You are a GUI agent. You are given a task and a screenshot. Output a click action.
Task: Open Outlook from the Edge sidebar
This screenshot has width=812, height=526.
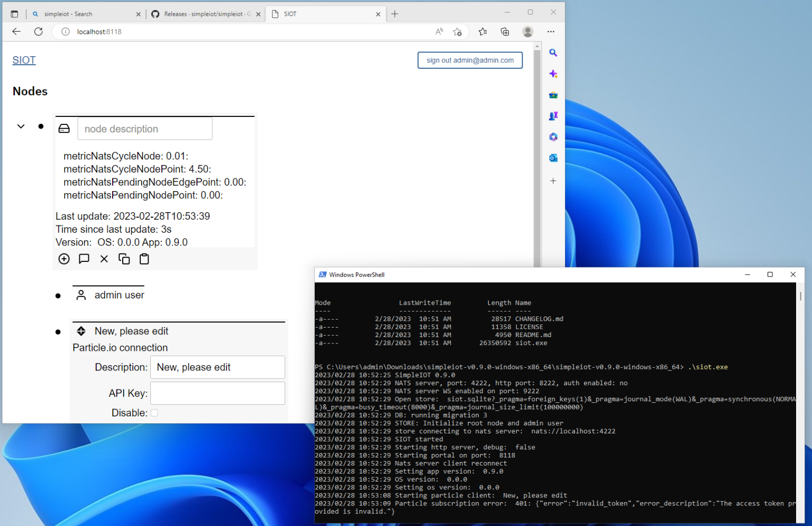(x=553, y=158)
